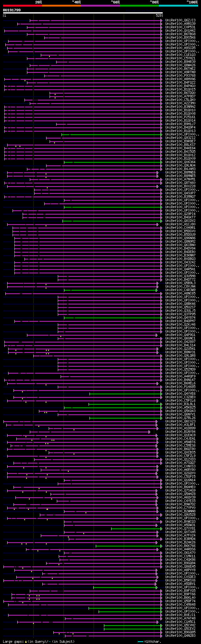Select hit UniRef100_Q9LQR8
This screenshot has width=201, height=644.
[x=180, y=355]
